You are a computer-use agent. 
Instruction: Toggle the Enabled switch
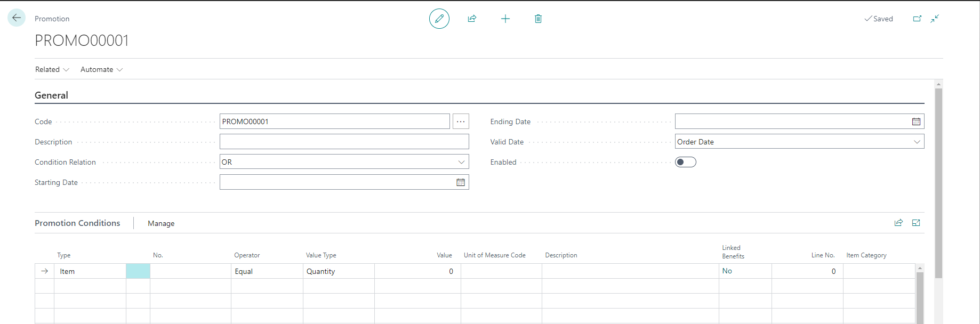[x=685, y=162]
